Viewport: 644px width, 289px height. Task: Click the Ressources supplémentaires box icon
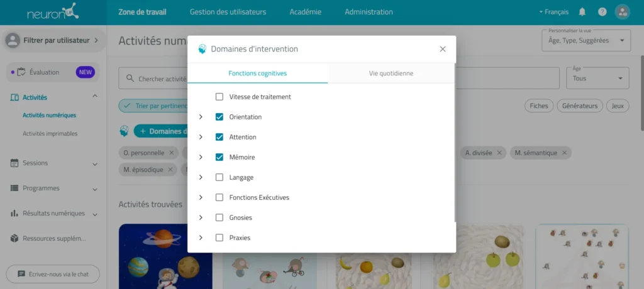14,239
